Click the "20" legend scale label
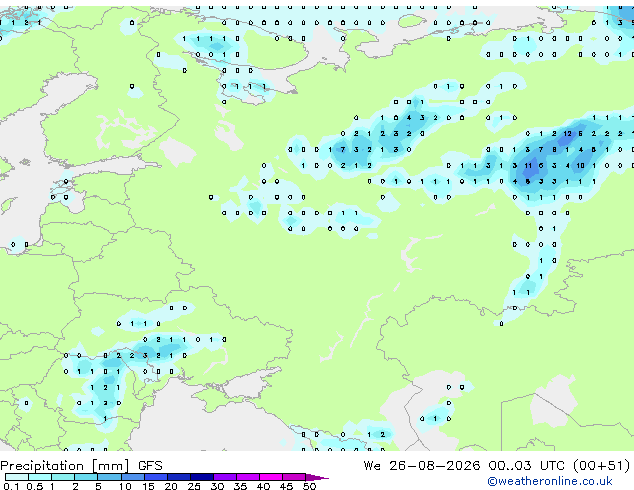The height and width of the screenshot is (490, 634). tap(171, 486)
